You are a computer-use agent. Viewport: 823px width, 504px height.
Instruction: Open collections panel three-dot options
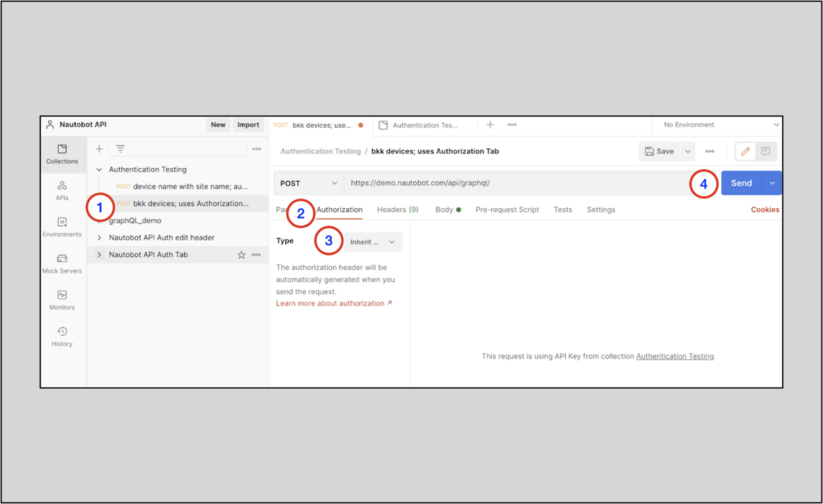(x=256, y=149)
